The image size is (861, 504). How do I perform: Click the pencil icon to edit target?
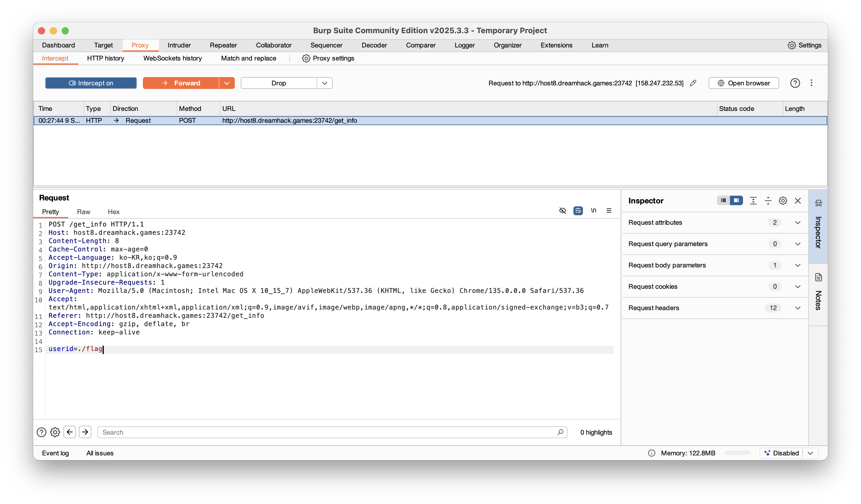693,83
